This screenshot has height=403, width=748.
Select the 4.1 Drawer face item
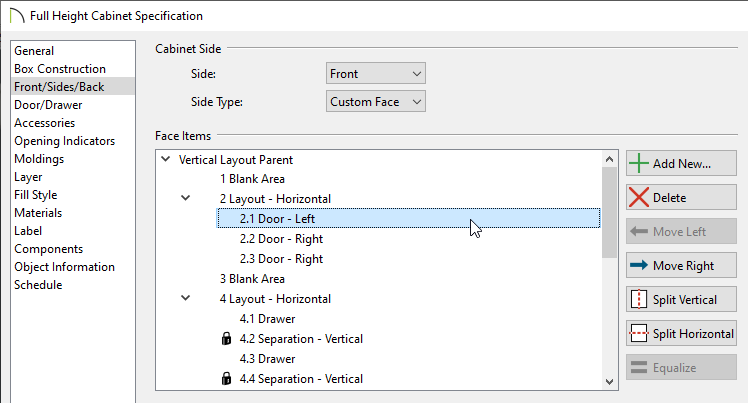[268, 319]
